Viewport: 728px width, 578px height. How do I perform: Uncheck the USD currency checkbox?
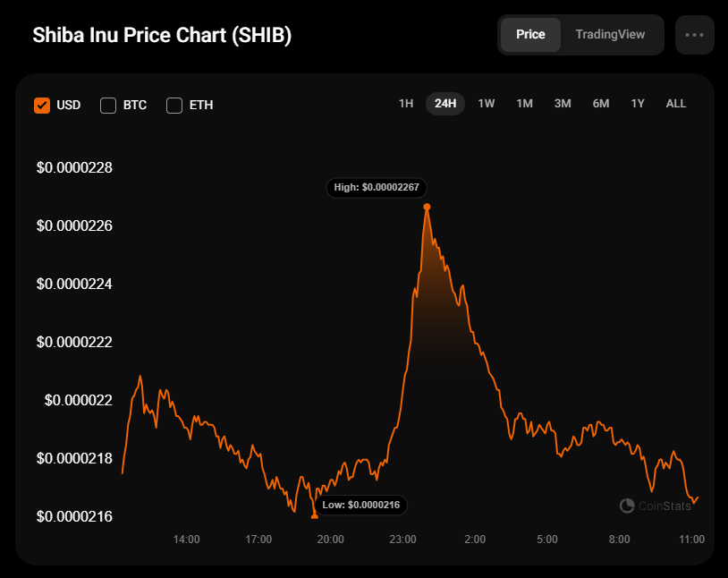[x=42, y=105]
